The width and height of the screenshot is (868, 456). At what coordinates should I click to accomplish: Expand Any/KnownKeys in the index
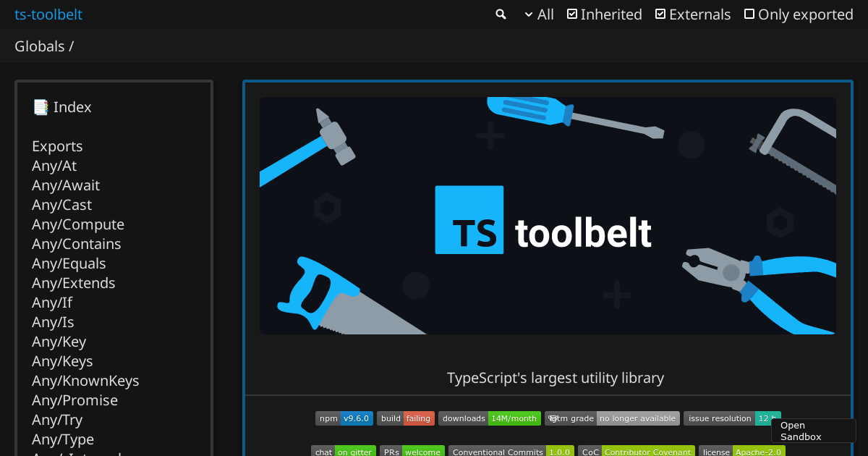pyautogui.click(x=85, y=380)
